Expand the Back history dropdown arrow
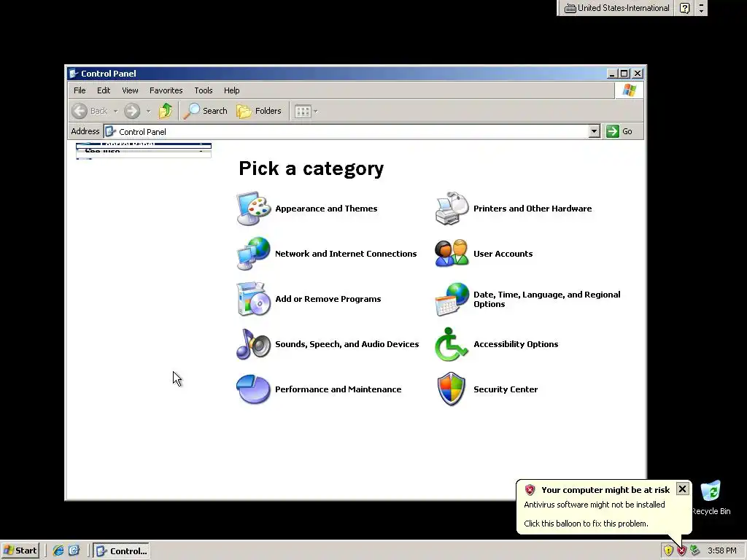This screenshot has height=560, width=747. pos(115,112)
